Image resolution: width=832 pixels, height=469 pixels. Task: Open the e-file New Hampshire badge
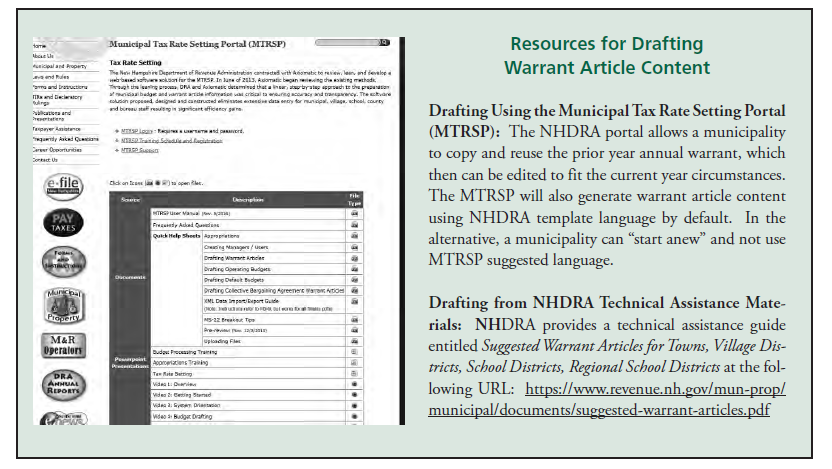point(63,187)
